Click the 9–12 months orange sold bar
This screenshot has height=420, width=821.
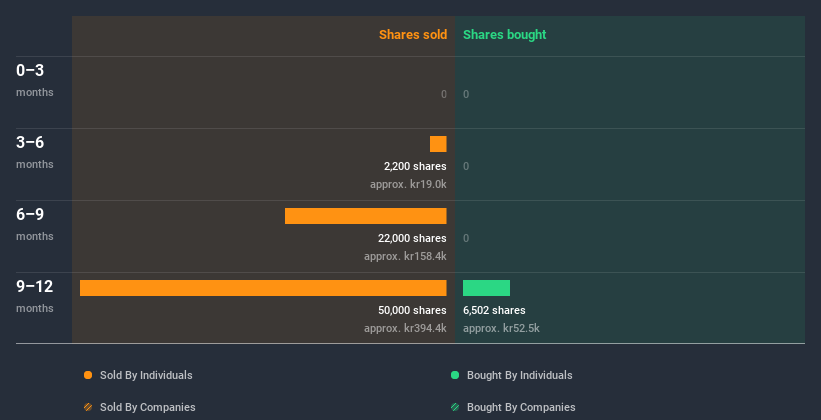click(x=263, y=288)
